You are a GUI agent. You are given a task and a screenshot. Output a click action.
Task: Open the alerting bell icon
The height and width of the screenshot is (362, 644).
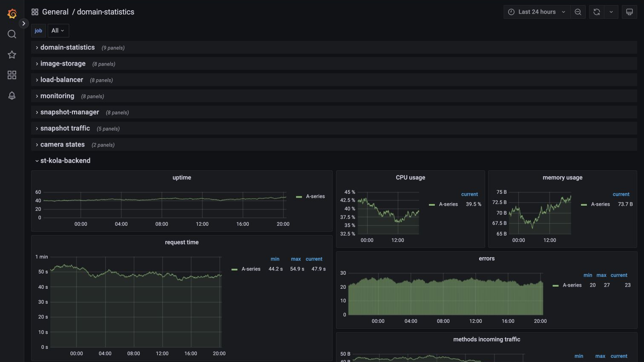(x=12, y=95)
